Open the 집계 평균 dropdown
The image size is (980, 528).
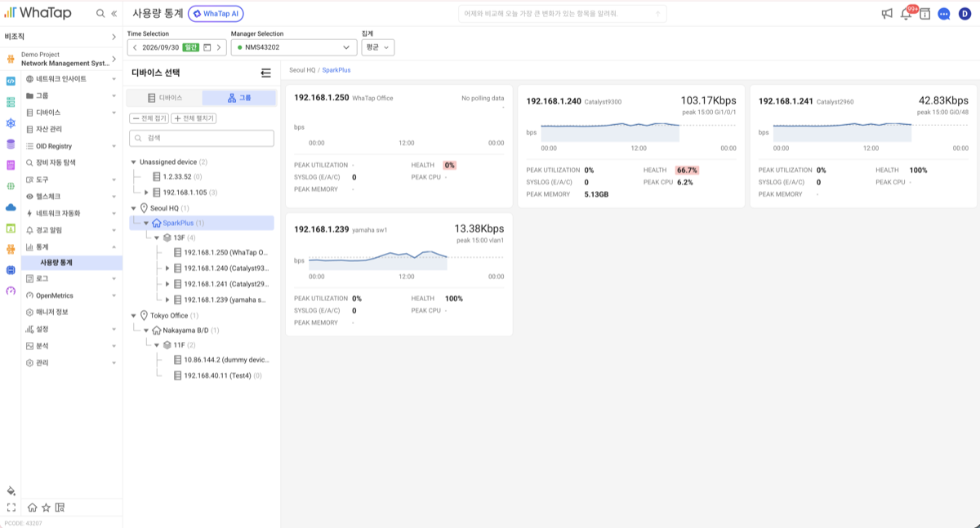point(378,47)
